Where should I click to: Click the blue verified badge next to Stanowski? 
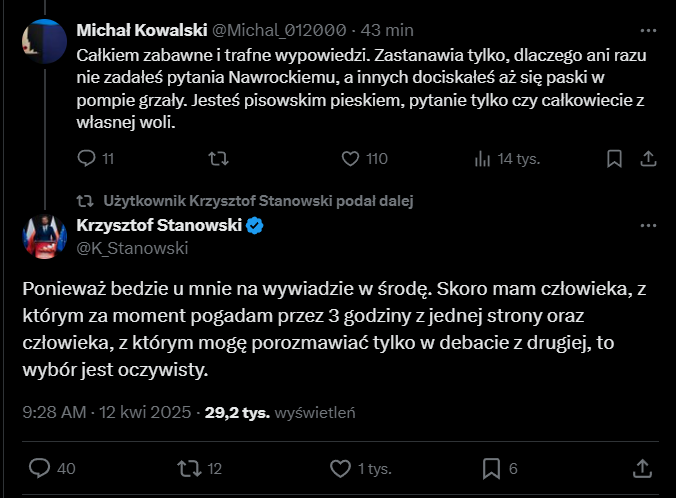tap(255, 226)
